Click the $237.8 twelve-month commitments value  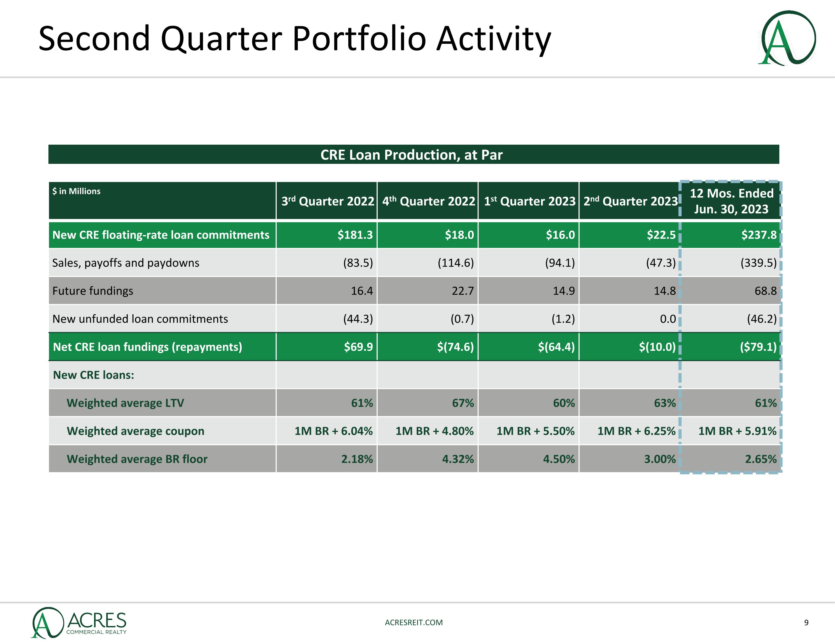point(758,235)
